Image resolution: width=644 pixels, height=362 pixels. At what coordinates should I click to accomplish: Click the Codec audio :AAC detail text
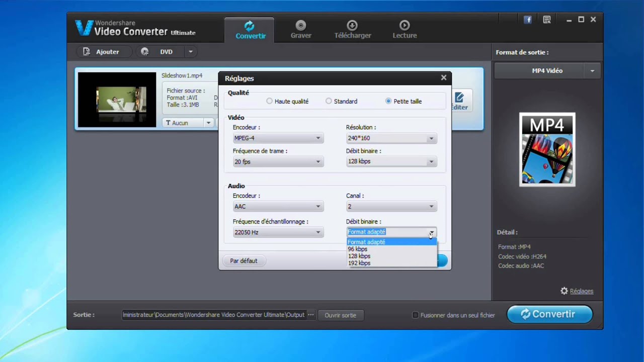click(x=521, y=266)
